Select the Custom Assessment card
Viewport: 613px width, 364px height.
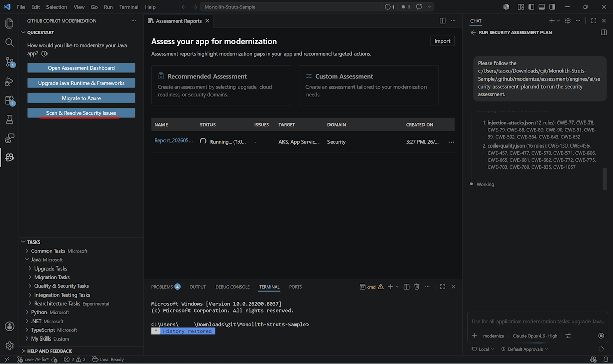point(369,85)
